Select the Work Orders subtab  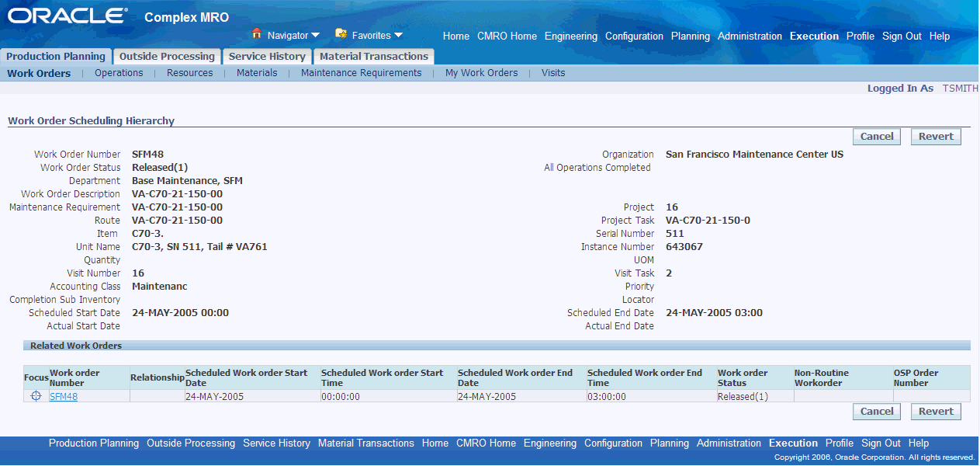39,73
